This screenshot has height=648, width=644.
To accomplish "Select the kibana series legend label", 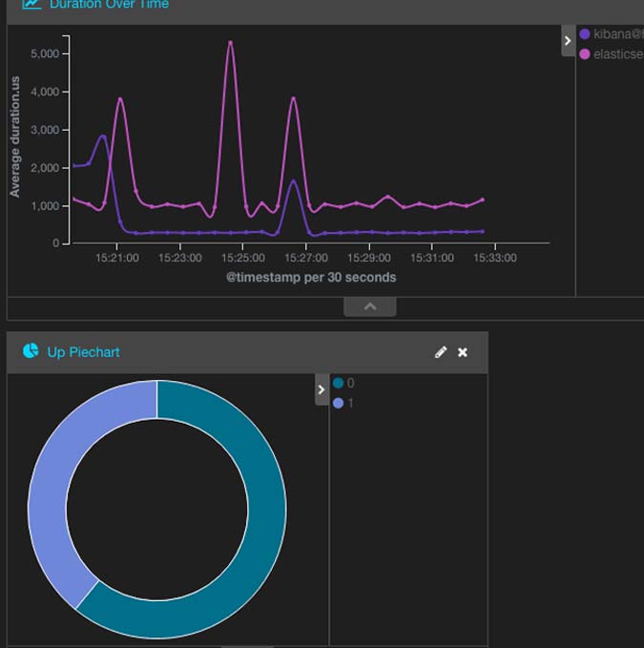I will [617, 34].
